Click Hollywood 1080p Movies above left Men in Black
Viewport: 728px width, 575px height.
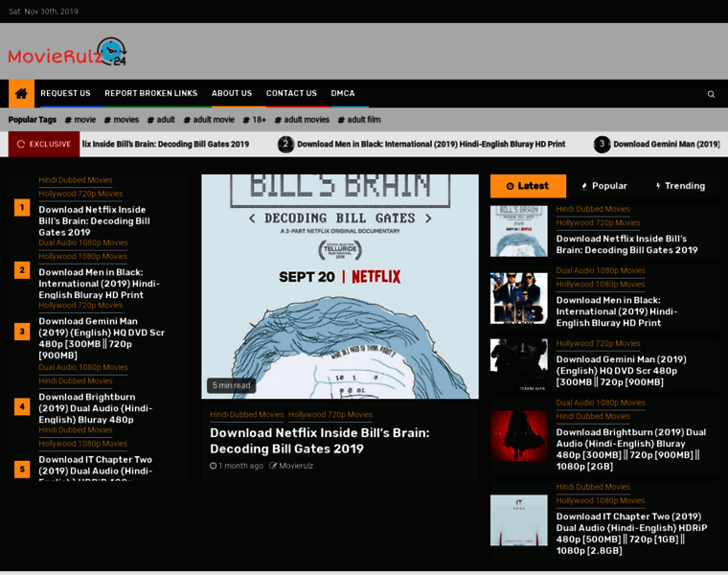pos(82,256)
